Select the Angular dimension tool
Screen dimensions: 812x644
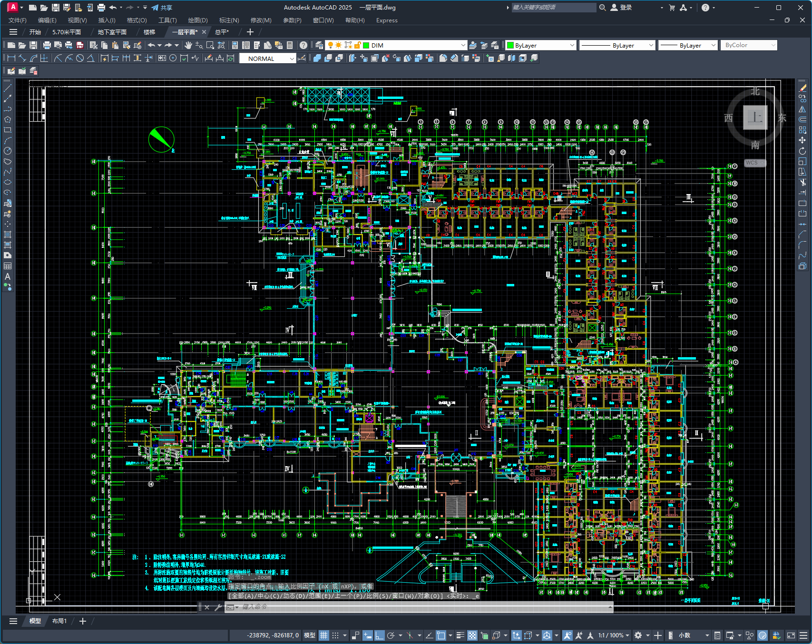[x=90, y=58]
